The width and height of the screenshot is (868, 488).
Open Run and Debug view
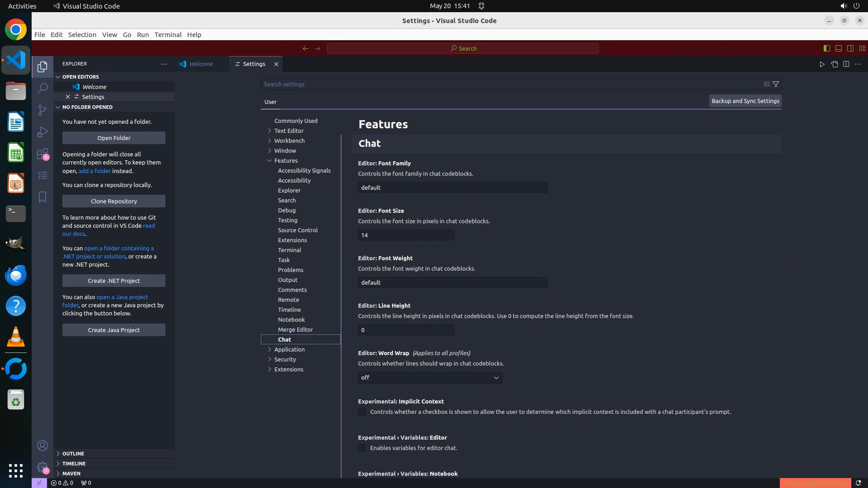click(42, 131)
